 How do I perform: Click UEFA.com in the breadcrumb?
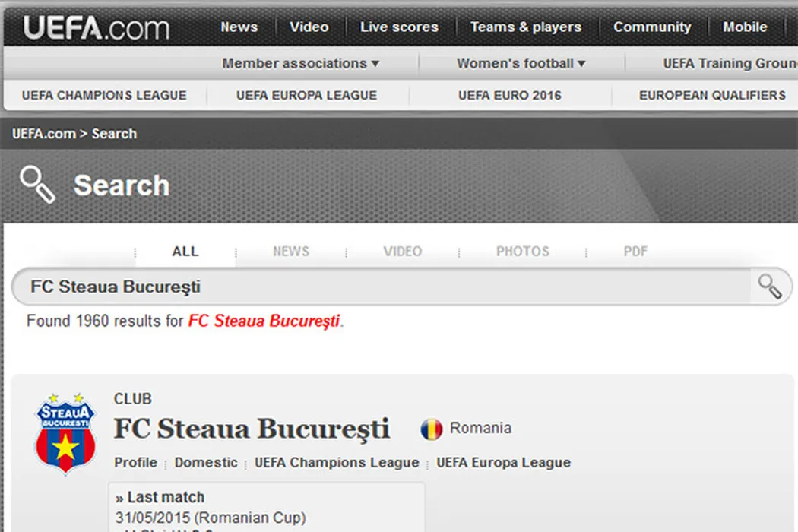point(43,134)
